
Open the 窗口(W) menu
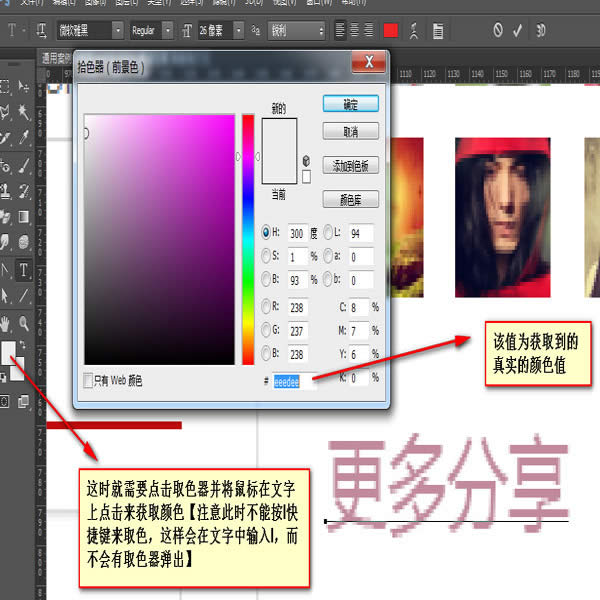[319, 2]
